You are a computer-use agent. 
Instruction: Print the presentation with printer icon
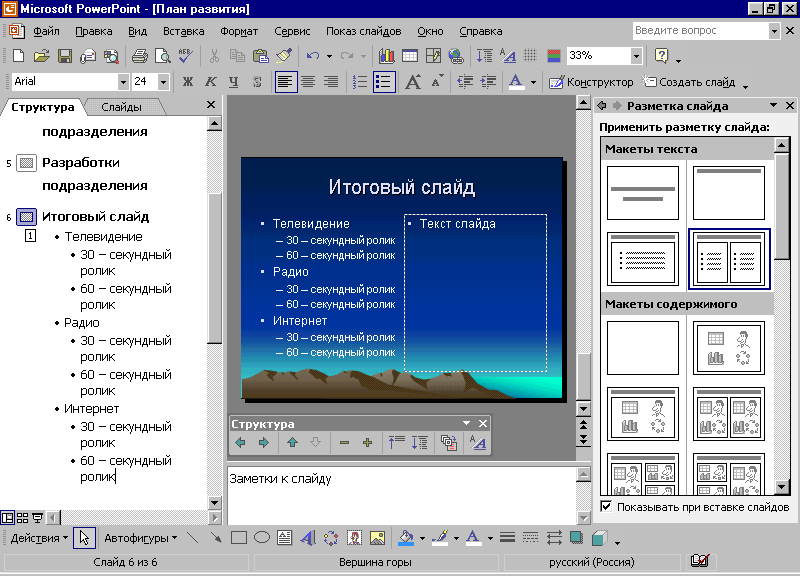tap(140, 56)
